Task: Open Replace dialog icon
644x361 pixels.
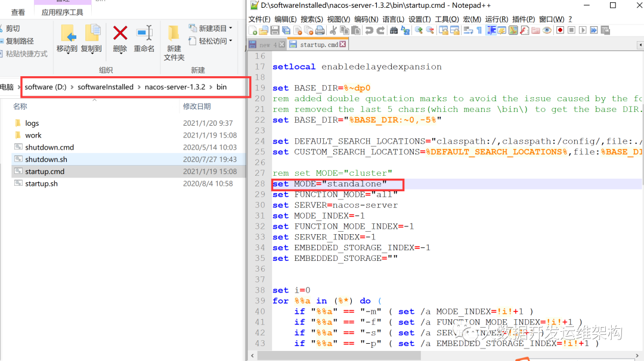Action: point(405,30)
